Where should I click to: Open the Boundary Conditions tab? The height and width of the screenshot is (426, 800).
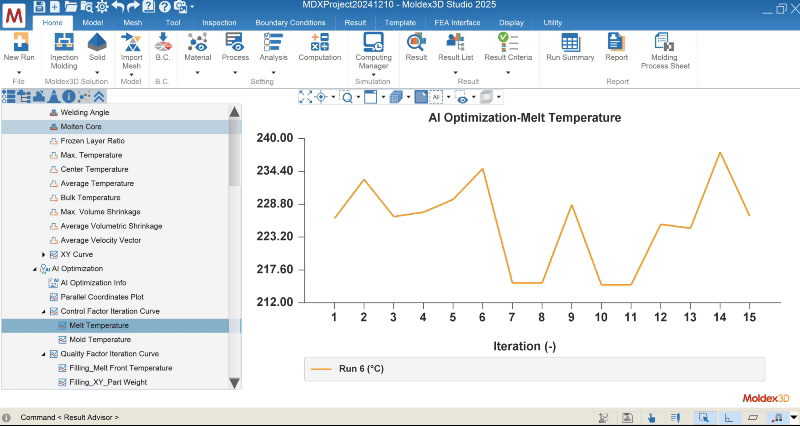(x=289, y=22)
